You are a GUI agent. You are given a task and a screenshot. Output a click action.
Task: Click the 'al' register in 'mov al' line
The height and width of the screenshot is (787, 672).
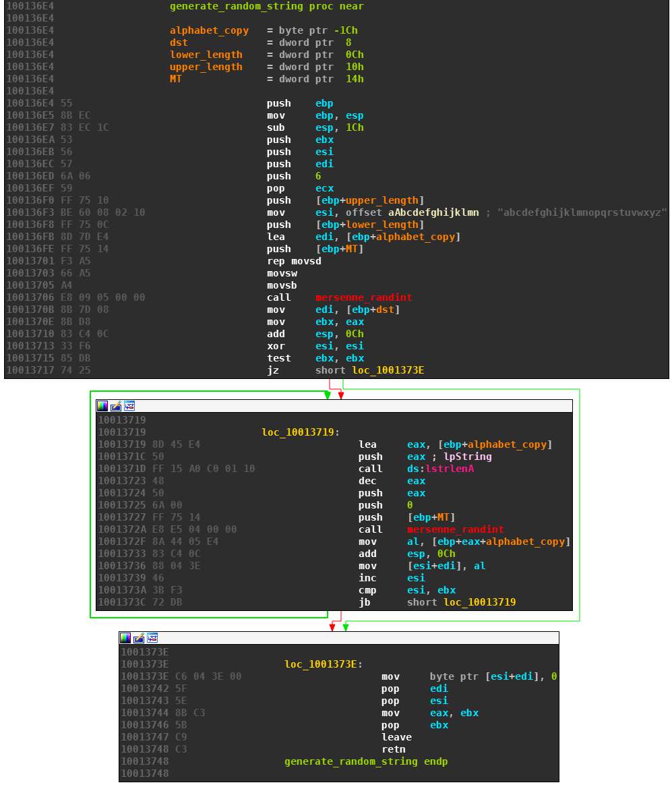point(413,542)
